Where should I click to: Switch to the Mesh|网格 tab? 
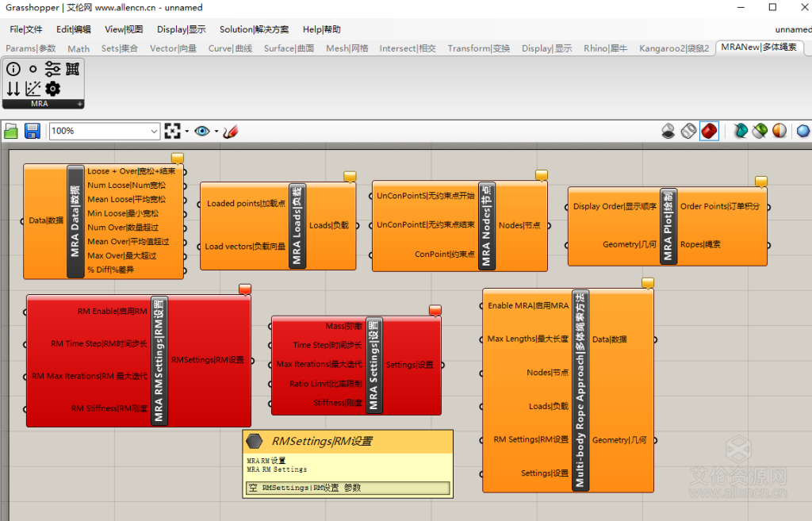347,48
